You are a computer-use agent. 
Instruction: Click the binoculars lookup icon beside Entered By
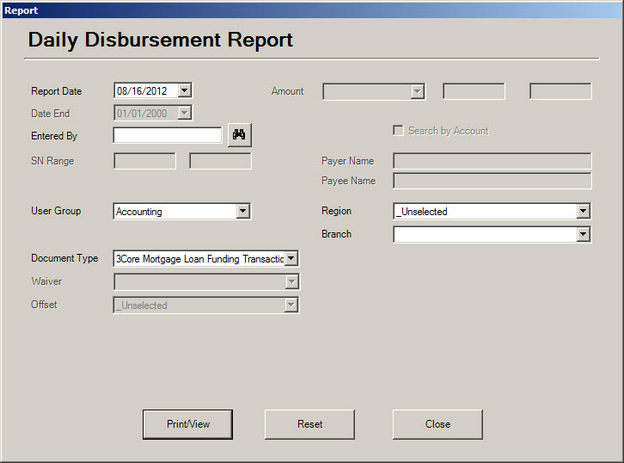coord(240,135)
